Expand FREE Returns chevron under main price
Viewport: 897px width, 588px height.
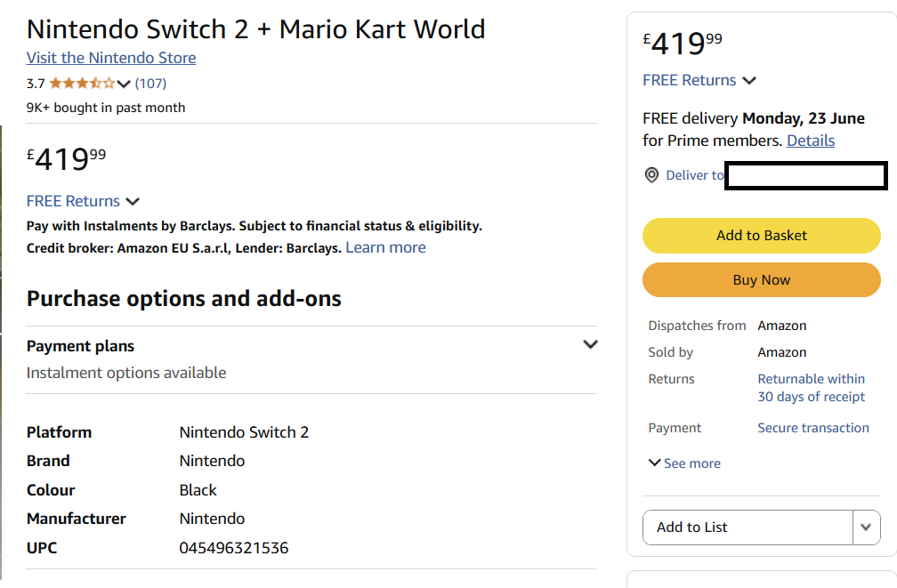point(133,201)
